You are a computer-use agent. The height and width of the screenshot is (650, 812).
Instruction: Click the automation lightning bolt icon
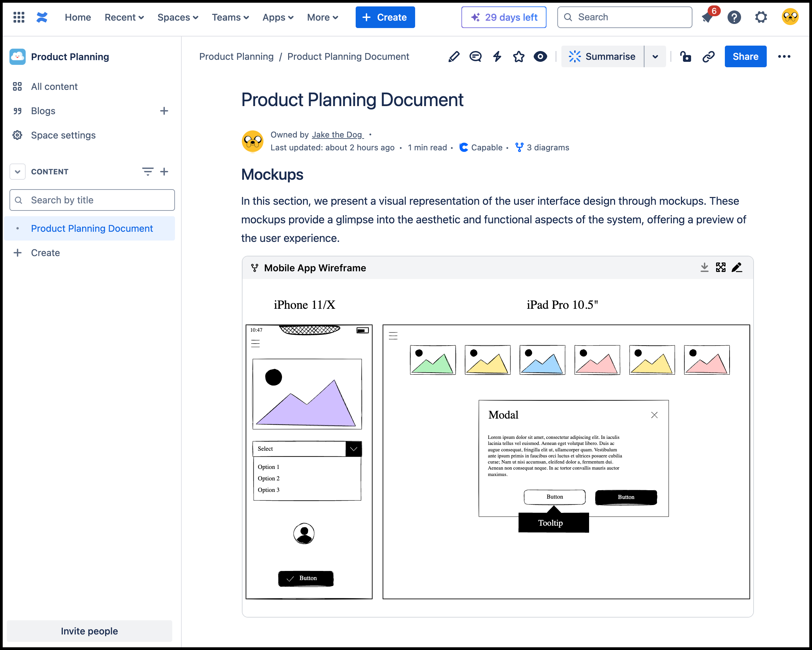click(x=497, y=56)
